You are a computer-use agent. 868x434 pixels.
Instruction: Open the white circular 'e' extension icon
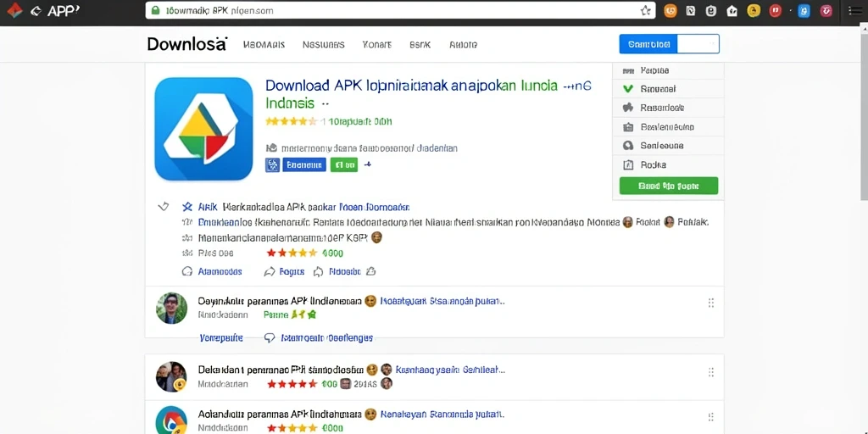[x=711, y=10]
